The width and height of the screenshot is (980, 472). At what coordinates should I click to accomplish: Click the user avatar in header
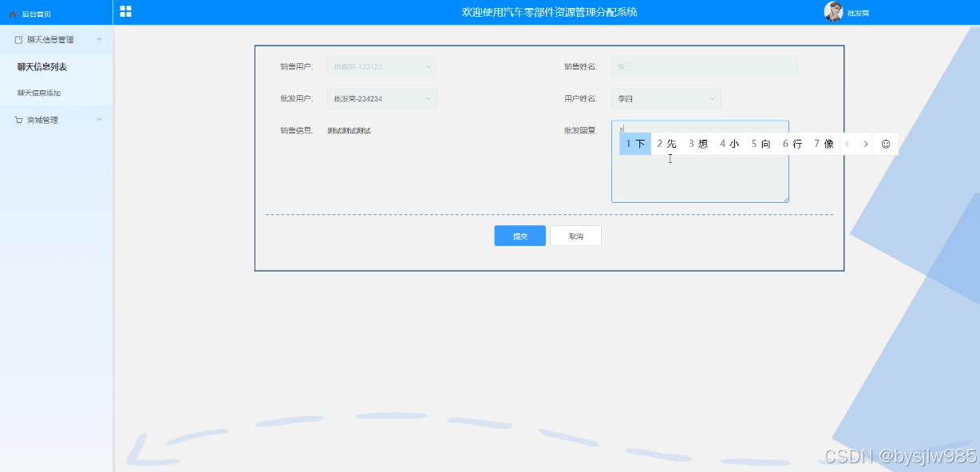833,11
